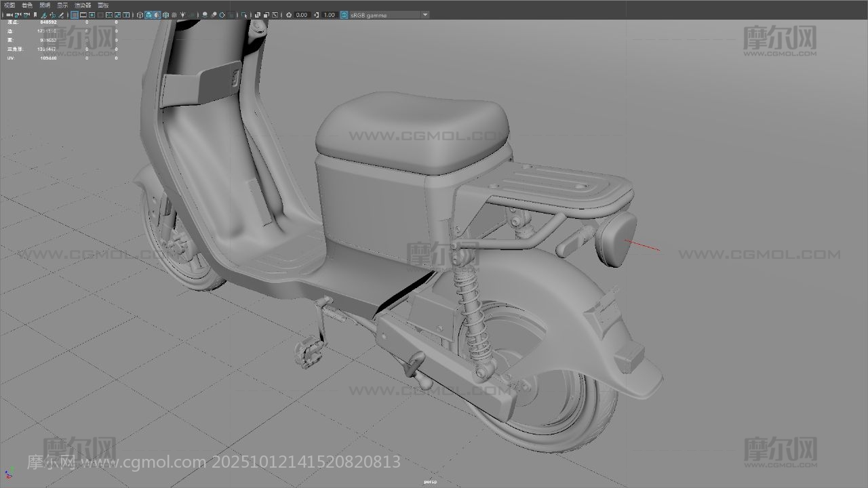Screen dimensions: 868x488
Task: Click the bookmark icon in panel toolbar
Action: point(35,14)
